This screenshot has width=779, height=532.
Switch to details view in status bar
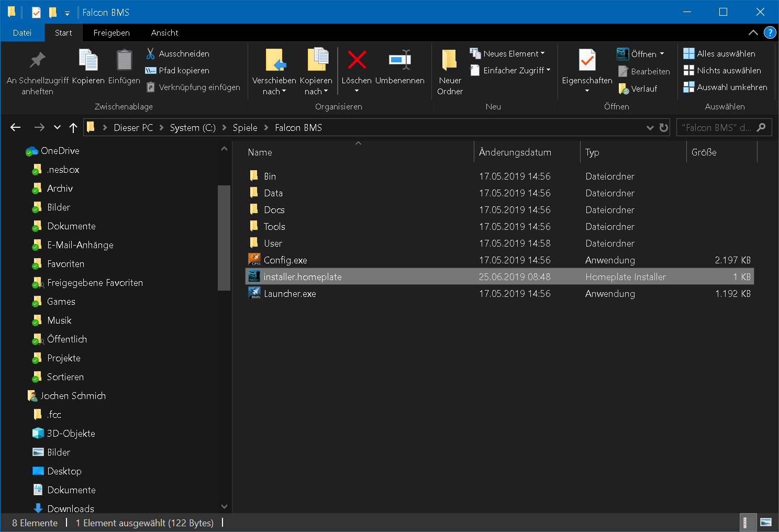(748, 522)
